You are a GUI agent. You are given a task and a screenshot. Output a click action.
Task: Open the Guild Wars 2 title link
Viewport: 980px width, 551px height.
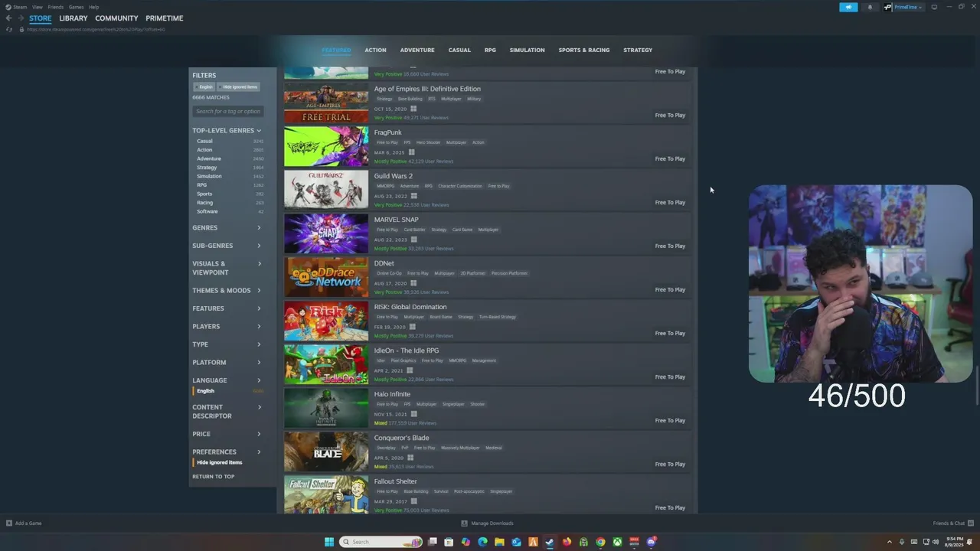393,176
